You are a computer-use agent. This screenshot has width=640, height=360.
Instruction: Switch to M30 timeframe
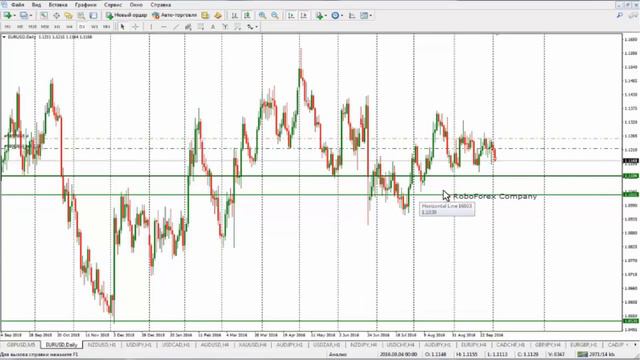(44, 27)
